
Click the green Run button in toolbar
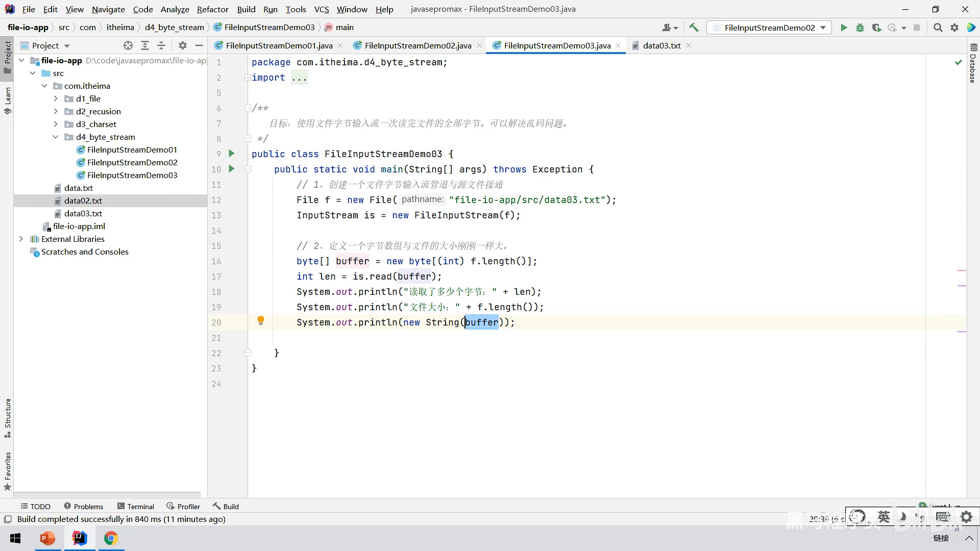[844, 28]
